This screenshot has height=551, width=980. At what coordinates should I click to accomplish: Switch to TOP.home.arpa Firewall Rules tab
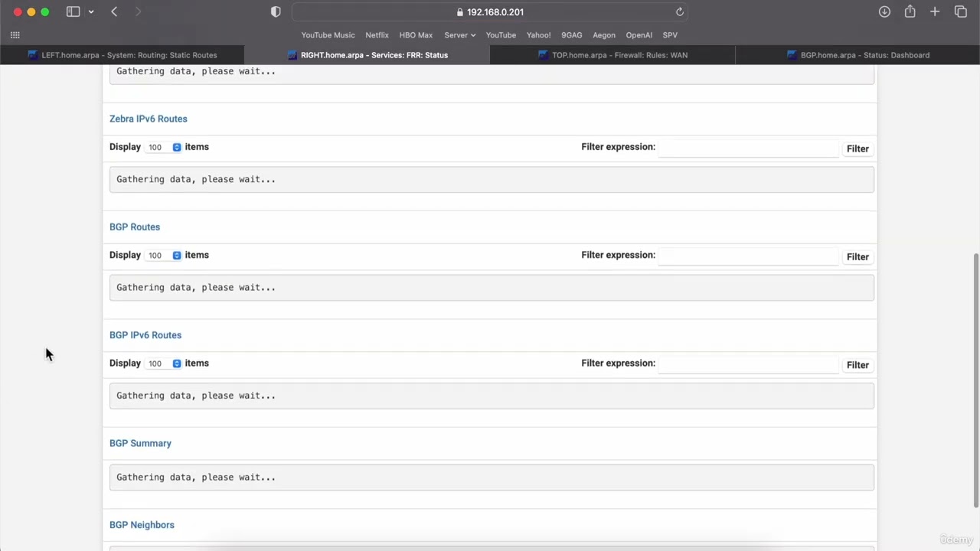(612, 55)
